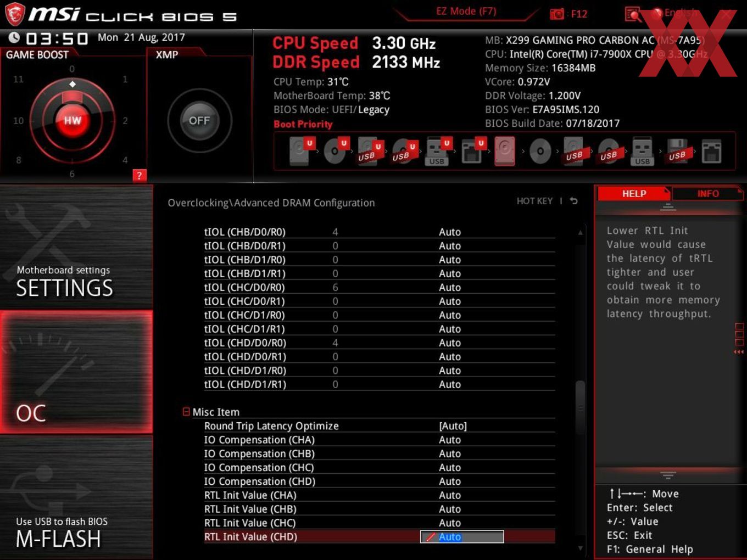The image size is (747, 560).
Task: Open the SETTINGS motherboard settings section
Action: pos(76,247)
